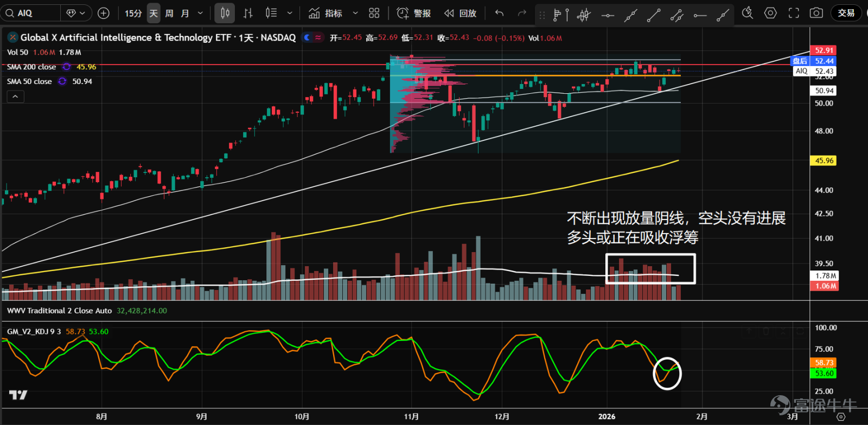Select the trend line drawing tool
Image resolution: width=868 pixels, height=425 pixels.
(654, 15)
